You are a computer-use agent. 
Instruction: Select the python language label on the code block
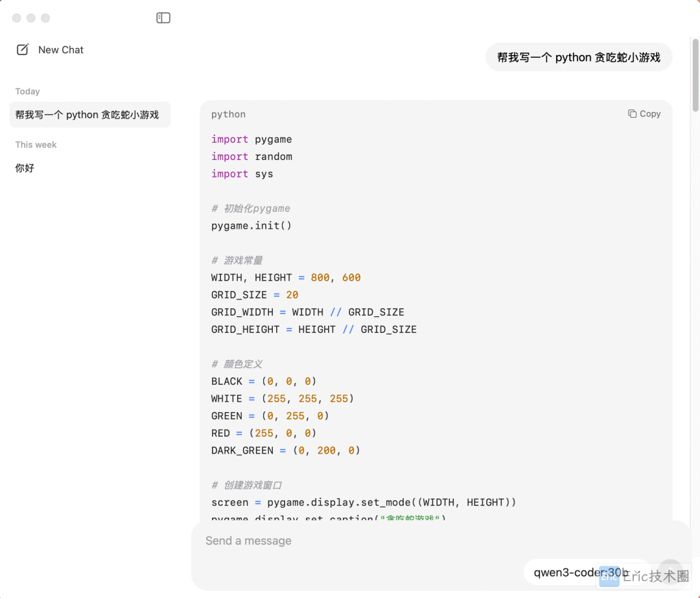228,114
